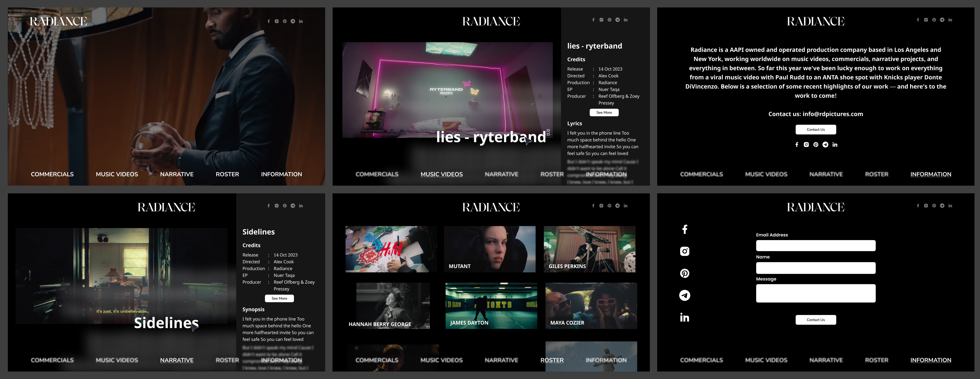
Task: Open the MAYA COZIER roster thumbnail
Action: 591,306
